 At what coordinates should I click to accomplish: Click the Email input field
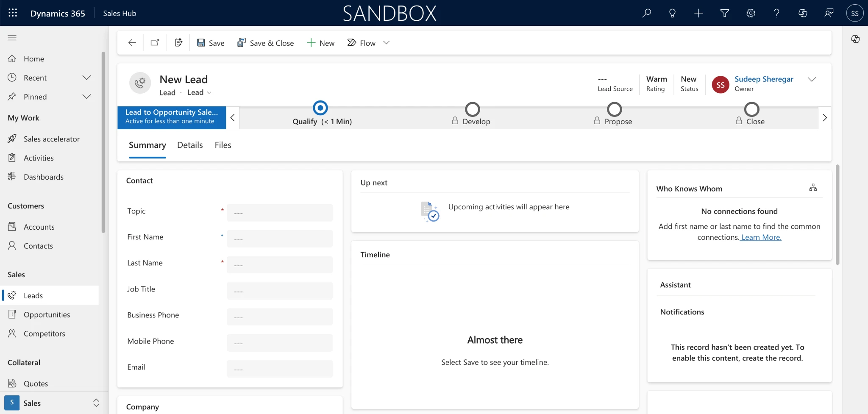coord(280,369)
